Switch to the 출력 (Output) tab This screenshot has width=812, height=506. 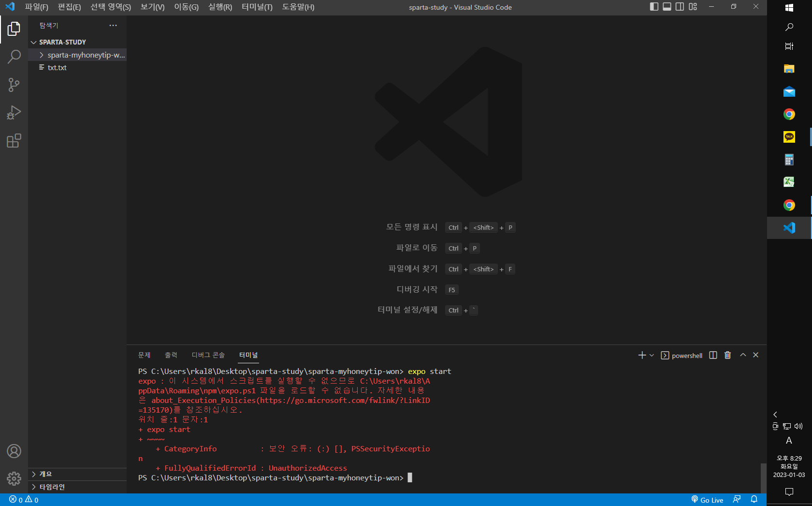(x=171, y=355)
